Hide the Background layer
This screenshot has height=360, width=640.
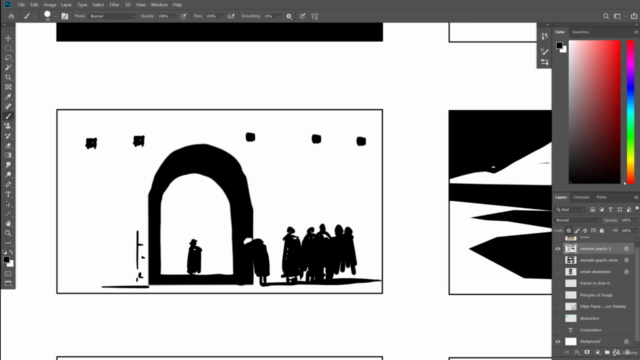point(558,342)
